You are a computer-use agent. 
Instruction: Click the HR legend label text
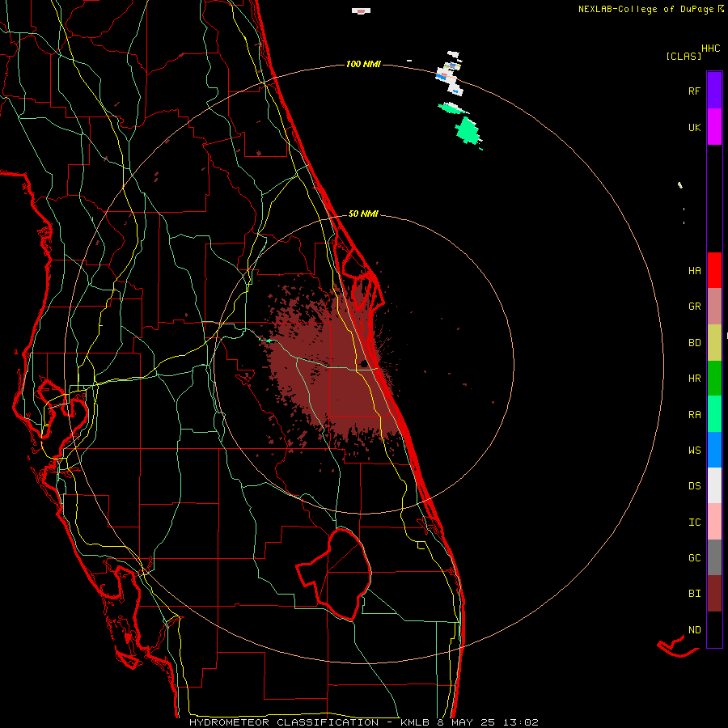pyautogui.click(x=694, y=379)
